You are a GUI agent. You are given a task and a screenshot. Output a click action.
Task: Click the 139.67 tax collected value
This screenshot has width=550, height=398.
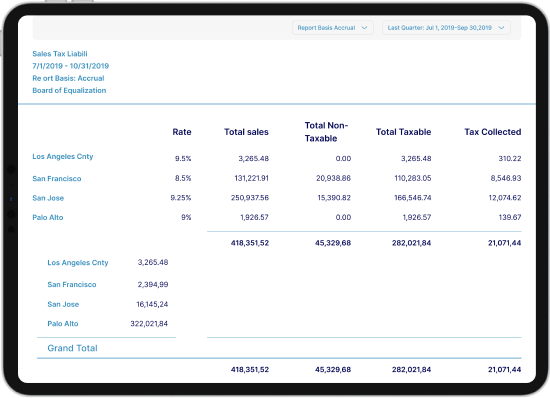[x=510, y=217]
